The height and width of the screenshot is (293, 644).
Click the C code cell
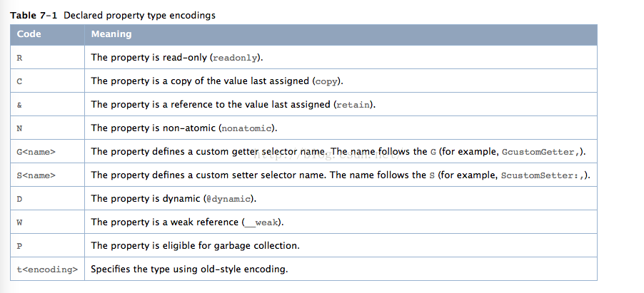(x=19, y=81)
